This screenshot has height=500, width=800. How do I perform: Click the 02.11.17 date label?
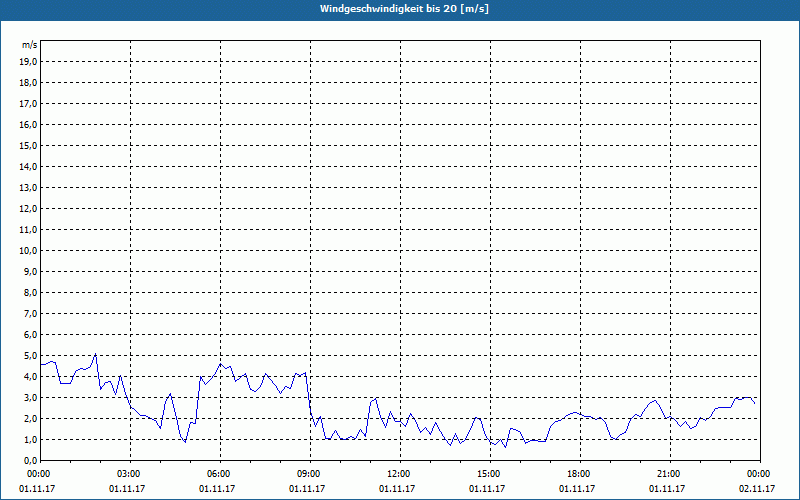(x=757, y=488)
